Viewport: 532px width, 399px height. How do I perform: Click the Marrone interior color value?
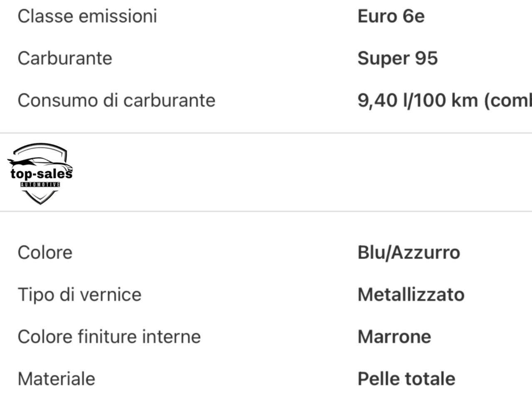[x=394, y=336]
